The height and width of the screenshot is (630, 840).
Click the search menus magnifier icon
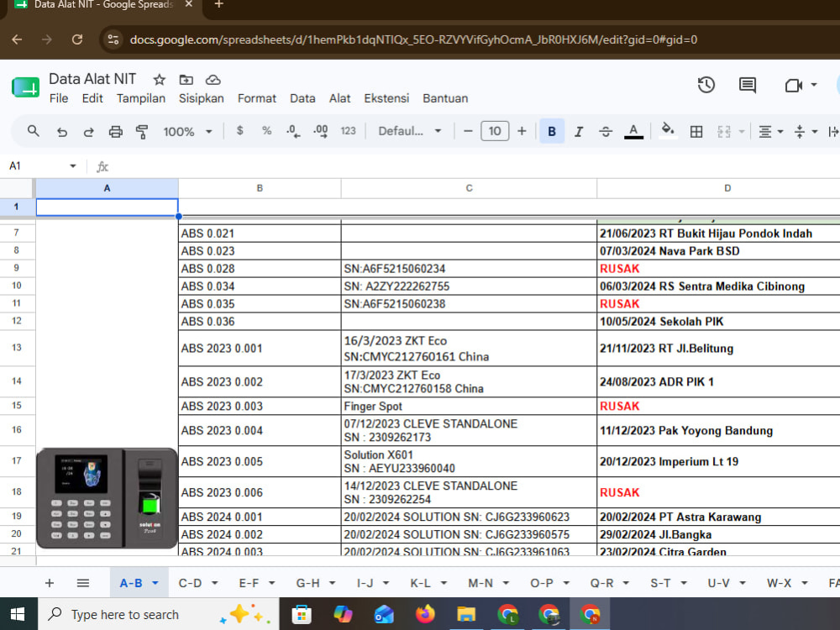pos(34,131)
